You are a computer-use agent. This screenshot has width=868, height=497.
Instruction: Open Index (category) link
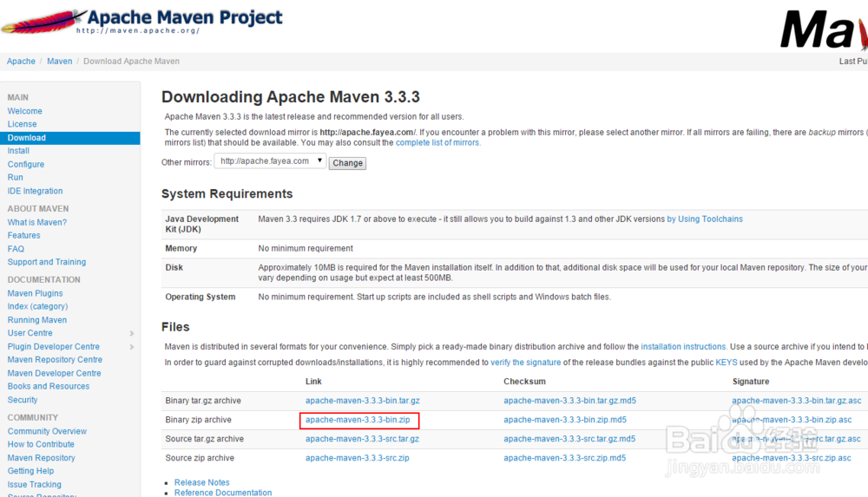(37, 306)
